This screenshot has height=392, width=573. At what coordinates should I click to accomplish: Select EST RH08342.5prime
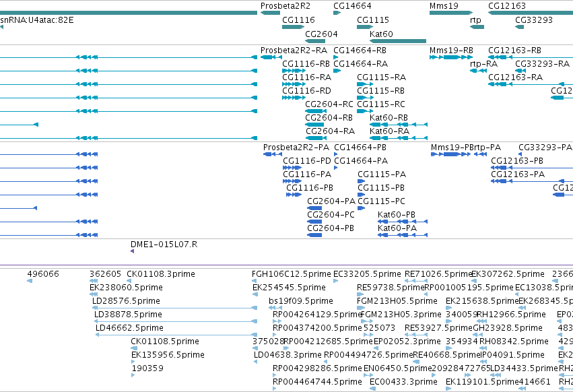pyautogui.click(x=514, y=341)
